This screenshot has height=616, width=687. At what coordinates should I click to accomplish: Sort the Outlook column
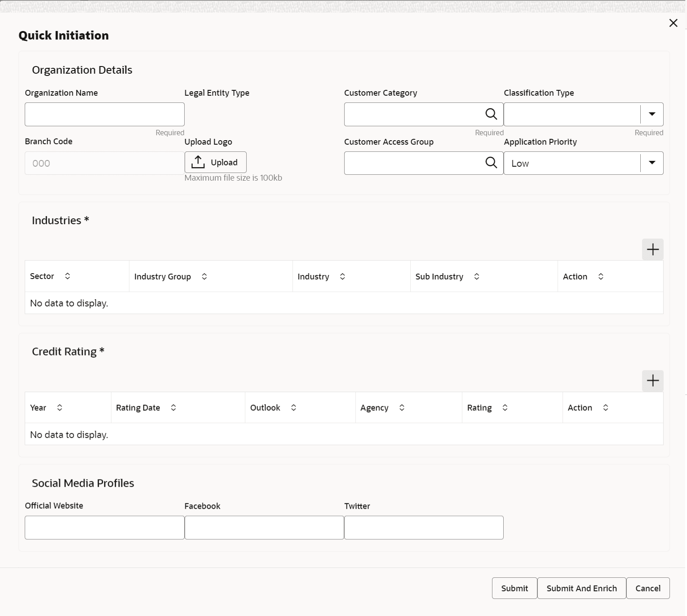(293, 408)
